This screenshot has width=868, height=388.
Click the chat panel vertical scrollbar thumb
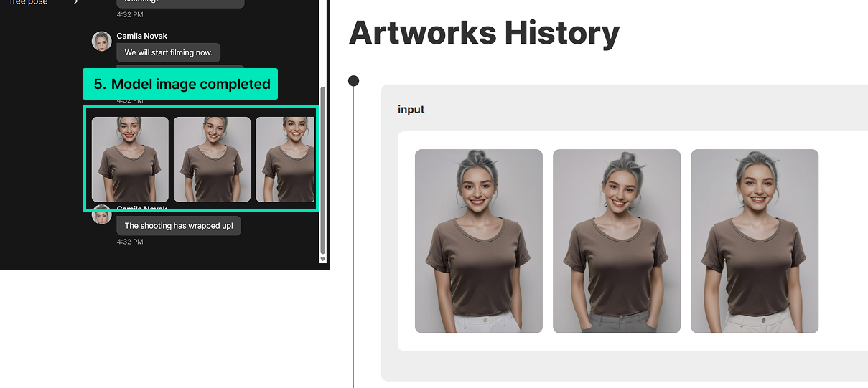point(322,170)
